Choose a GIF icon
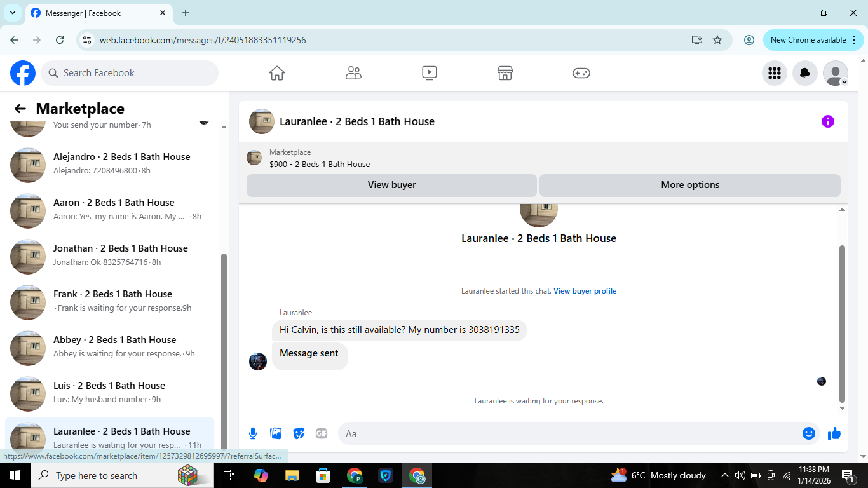 pos(322,433)
